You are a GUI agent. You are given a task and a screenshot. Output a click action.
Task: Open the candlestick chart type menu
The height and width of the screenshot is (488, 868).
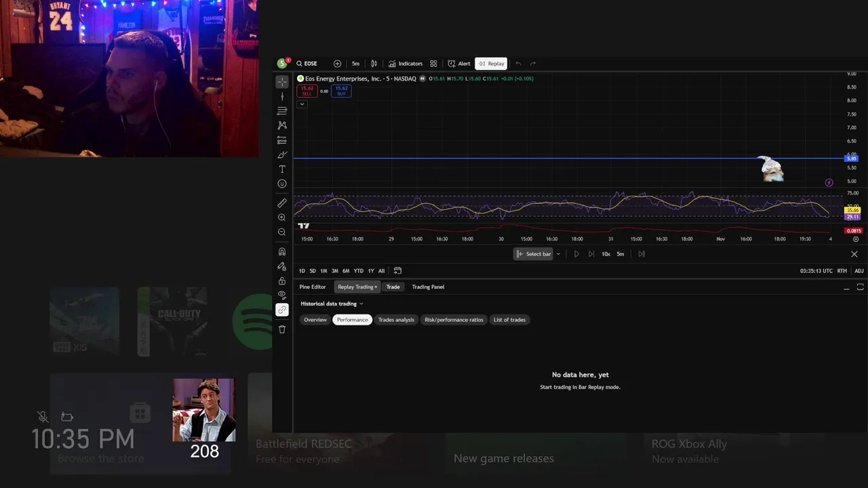(374, 64)
